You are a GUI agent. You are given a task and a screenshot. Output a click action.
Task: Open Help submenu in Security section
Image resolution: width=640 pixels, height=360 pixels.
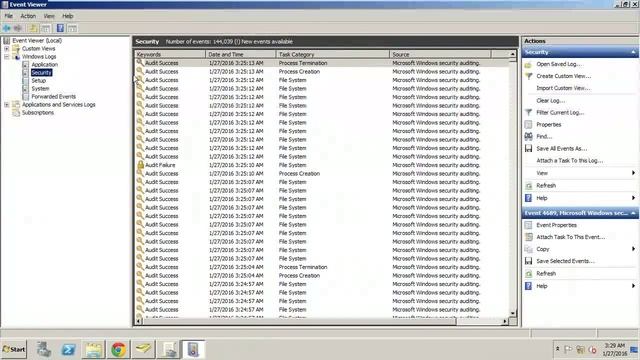coord(580,198)
